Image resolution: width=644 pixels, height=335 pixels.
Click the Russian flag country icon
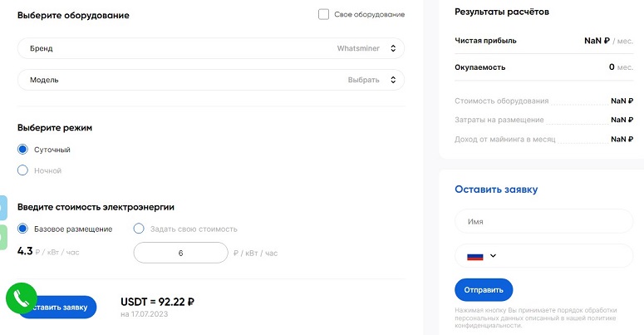click(475, 256)
